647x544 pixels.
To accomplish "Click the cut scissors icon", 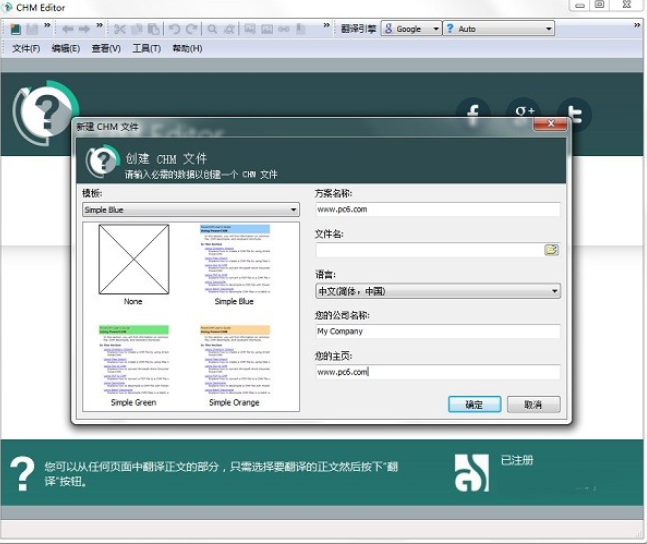I will click(120, 29).
